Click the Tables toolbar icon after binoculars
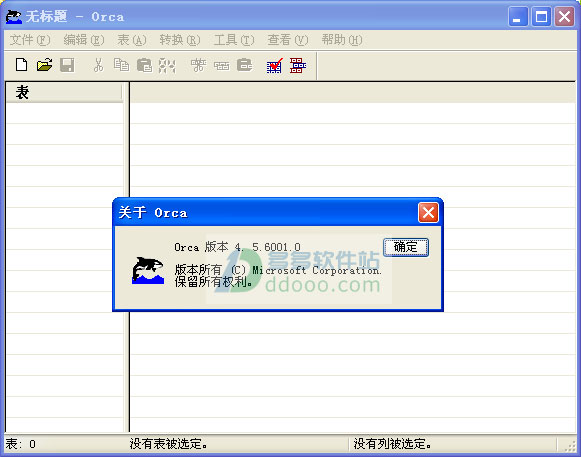 click(x=198, y=65)
